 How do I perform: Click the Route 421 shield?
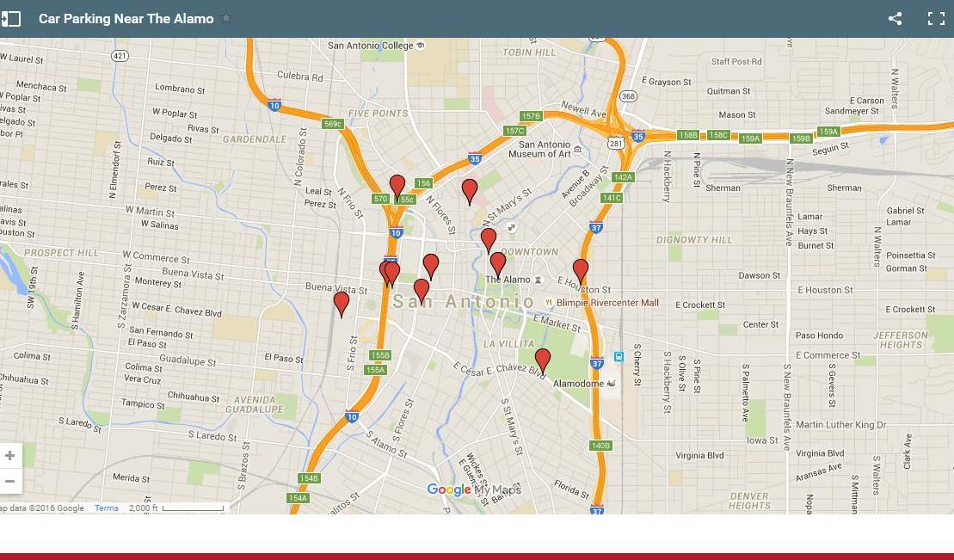120,56
